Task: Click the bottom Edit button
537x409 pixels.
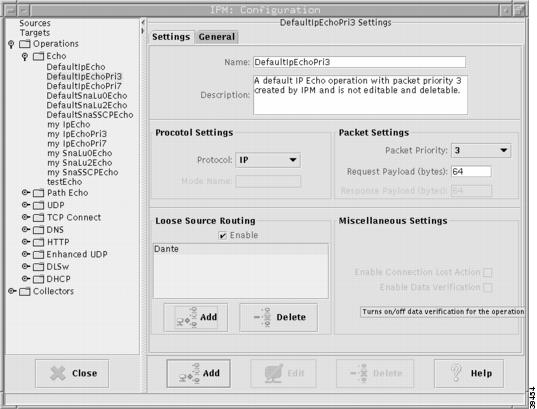Action: point(284,373)
